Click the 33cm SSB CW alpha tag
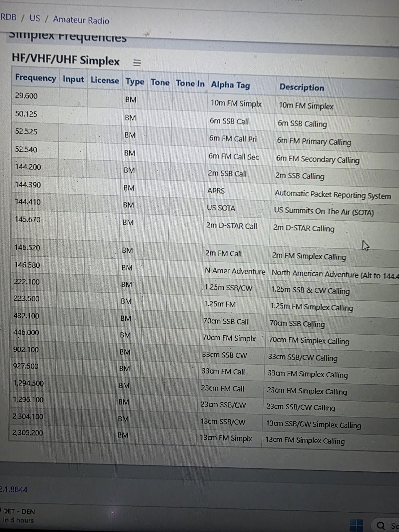 coord(224,355)
